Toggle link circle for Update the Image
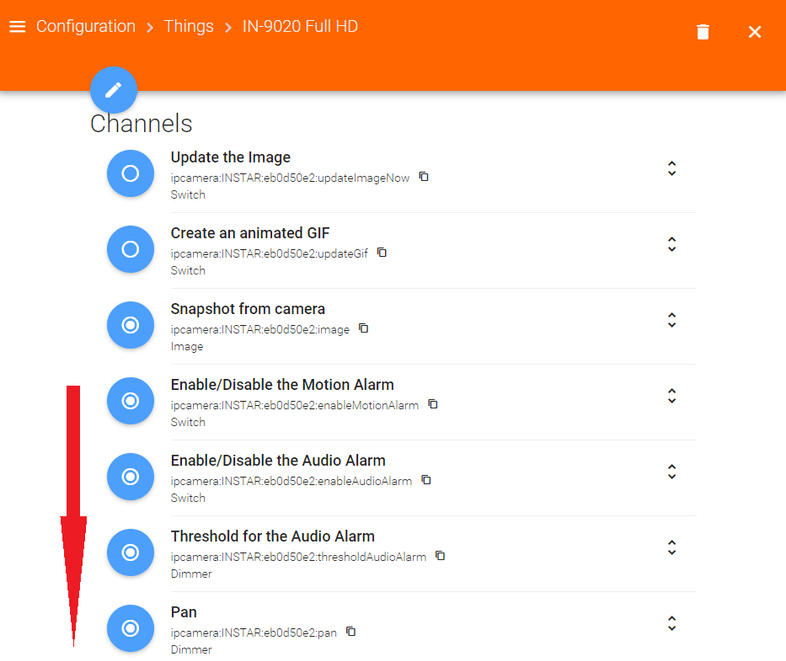Screen dimensions: 786x661 (x=130, y=173)
